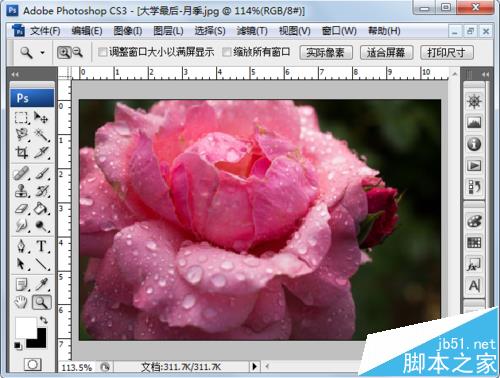Open the 文件(F) menu
500x378 pixels.
point(45,31)
